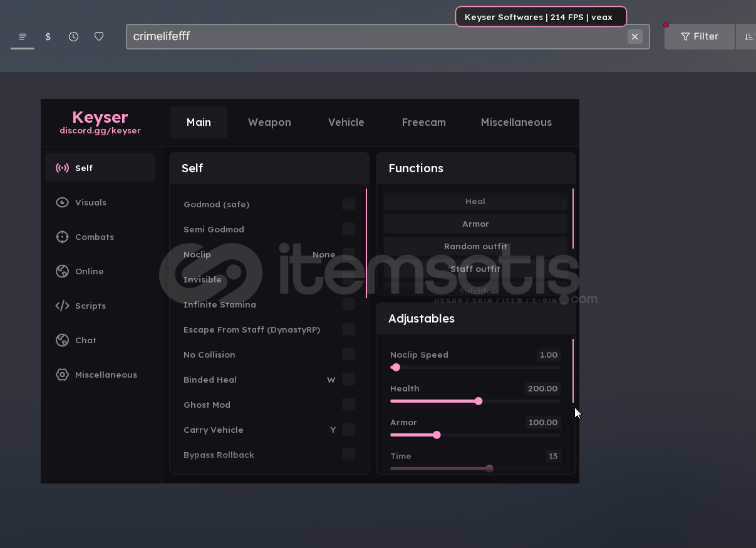Click the Keyser logo title

point(100,117)
